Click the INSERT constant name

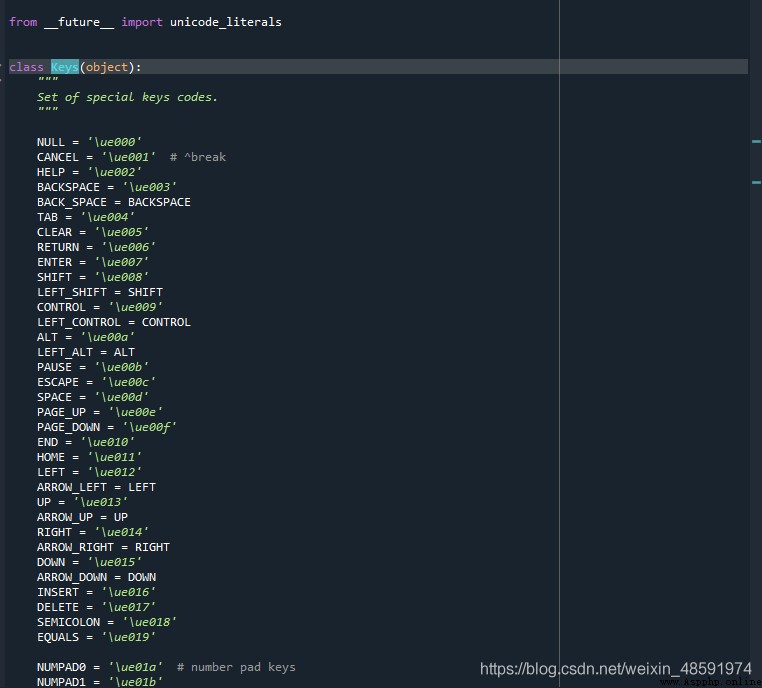(58, 593)
